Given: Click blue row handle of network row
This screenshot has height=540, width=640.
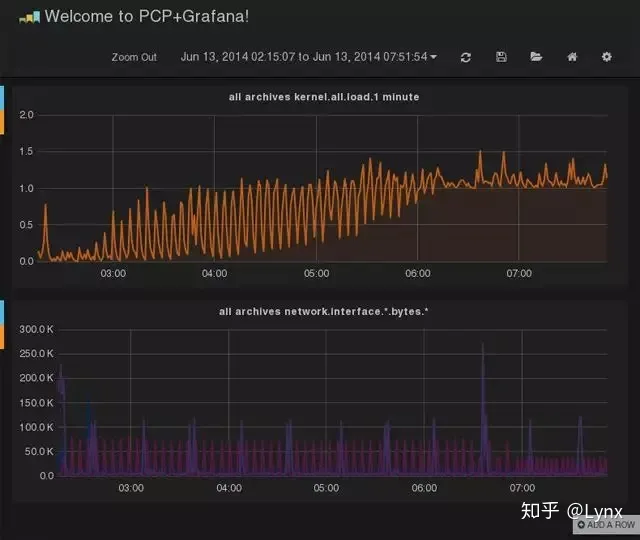Looking at the screenshot, I should click(2, 313).
